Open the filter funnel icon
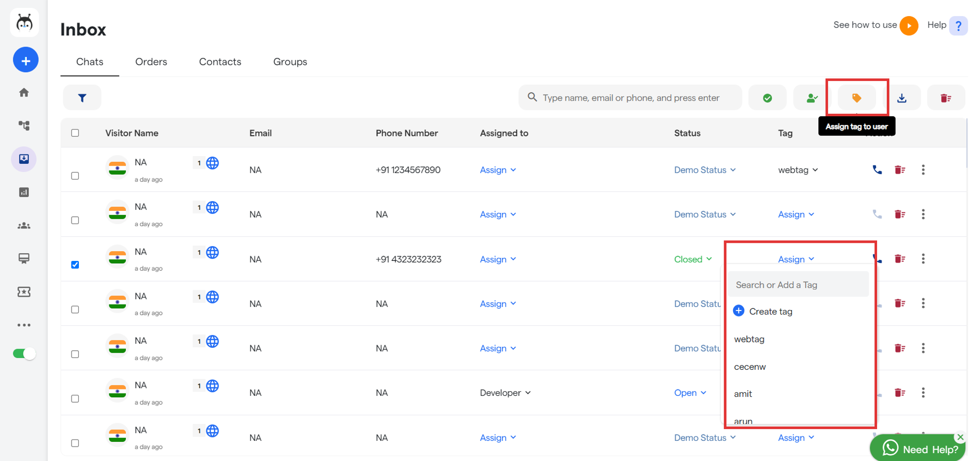The image size is (980, 461). click(82, 98)
